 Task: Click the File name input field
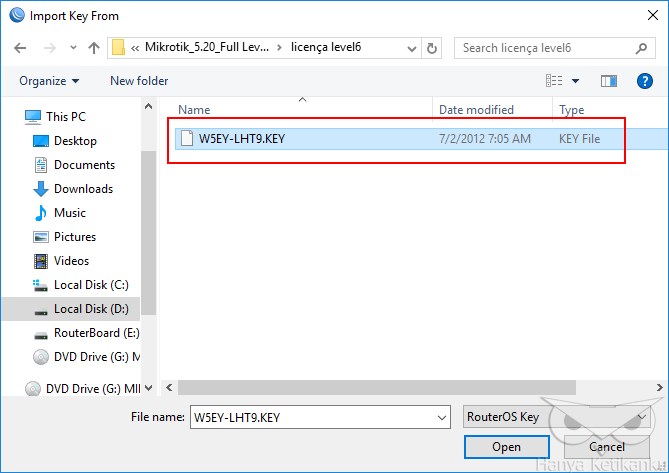pos(320,417)
